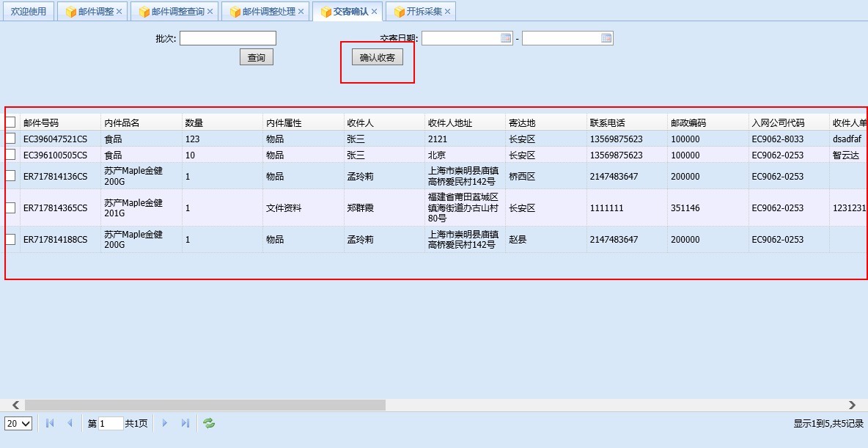Screen dimensions: 868x448
Task: Check the checkbox for mail ER717814365CS
Action: coord(10,208)
